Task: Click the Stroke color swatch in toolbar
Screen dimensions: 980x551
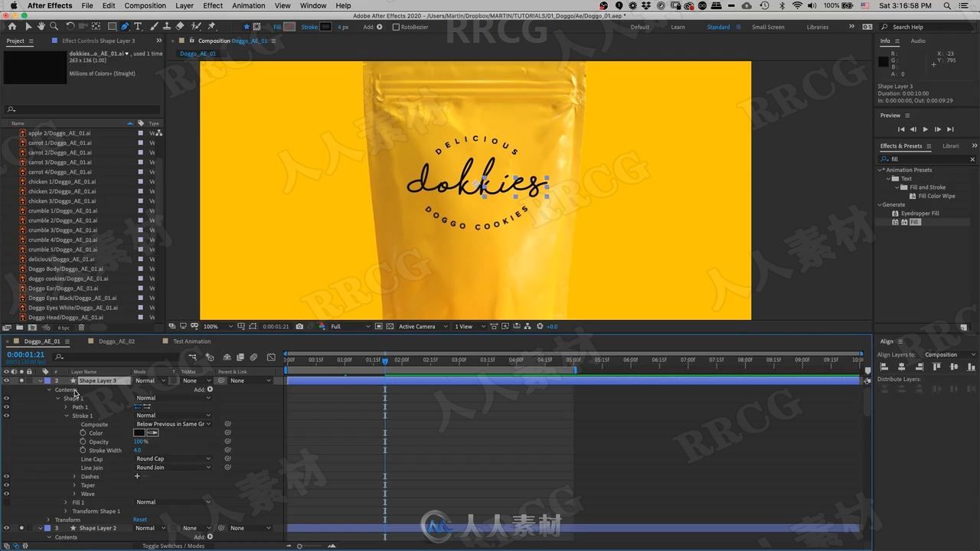Action: tap(325, 27)
